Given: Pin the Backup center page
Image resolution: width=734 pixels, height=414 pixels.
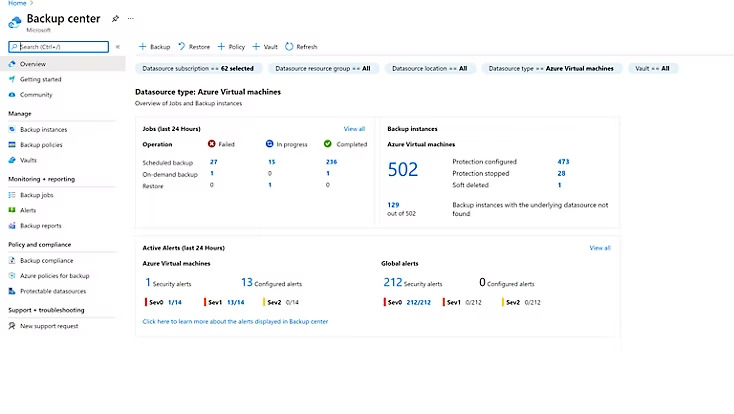Looking at the screenshot, I should tap(115, 19).
